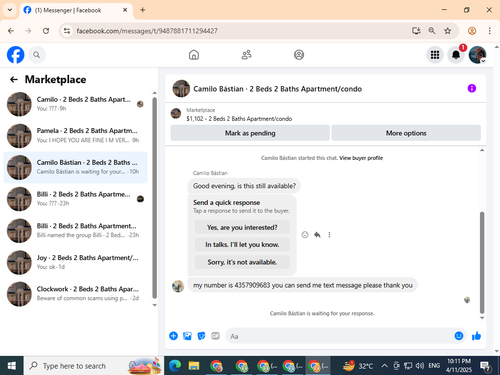Open Joy 2 Beds 2 Baths conversation
The width and height of the screenshot is (500, 375).
coord(75,262)
